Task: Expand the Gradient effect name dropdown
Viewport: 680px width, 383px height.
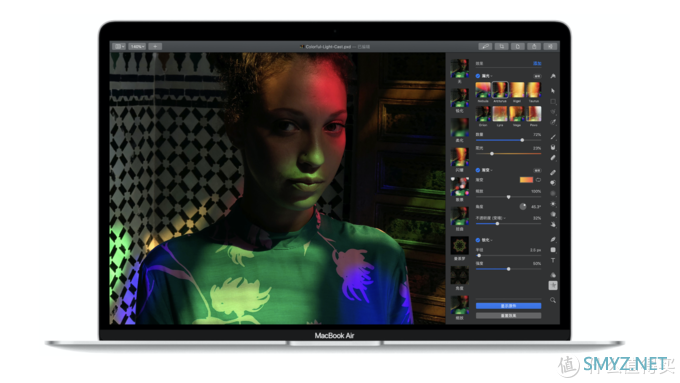Action: 487,170
